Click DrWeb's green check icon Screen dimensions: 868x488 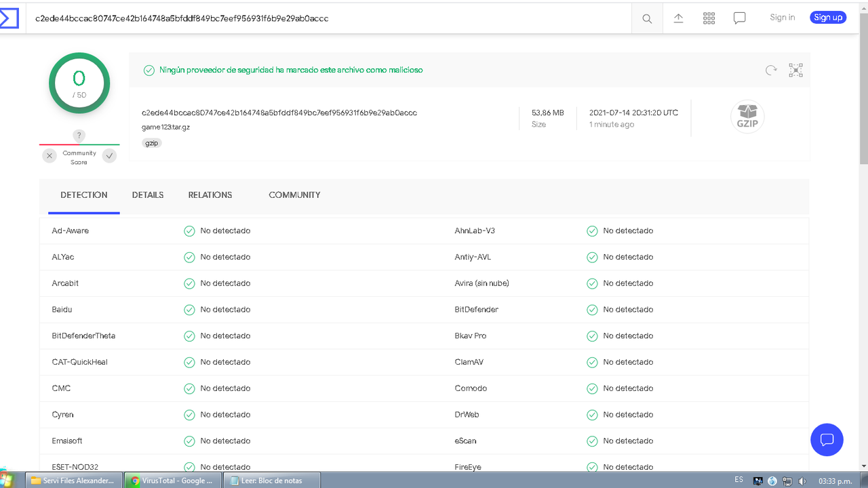pyautogui.click(x=592, y=415)
